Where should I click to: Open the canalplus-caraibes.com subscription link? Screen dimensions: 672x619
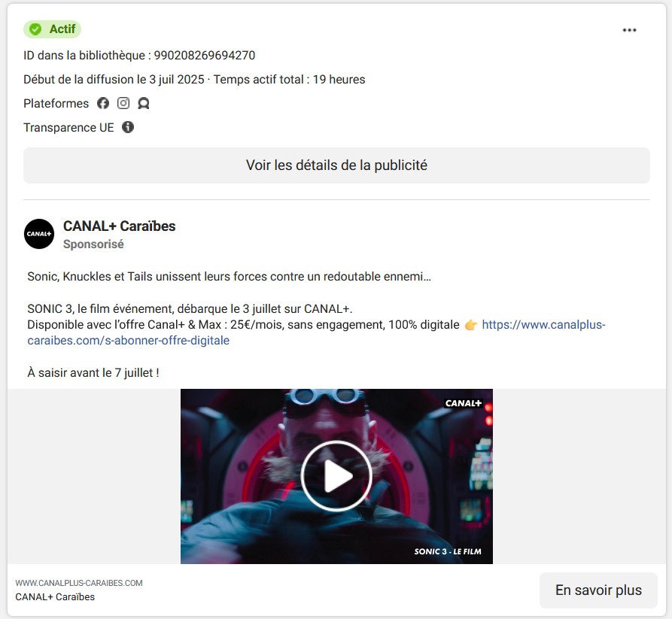tap(316, 332)
